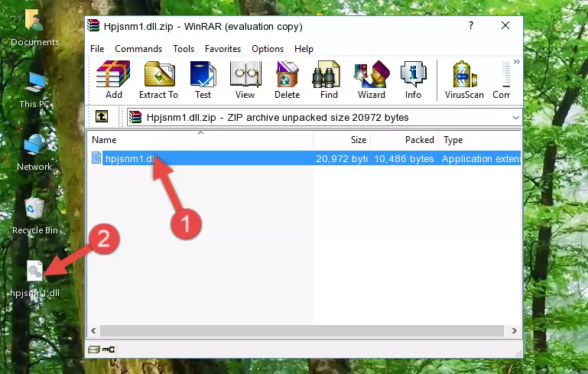Image resolution: width=588 pixels, height=374 pixels.
Task: Sort by the Size column header
Action: [342, 140]
